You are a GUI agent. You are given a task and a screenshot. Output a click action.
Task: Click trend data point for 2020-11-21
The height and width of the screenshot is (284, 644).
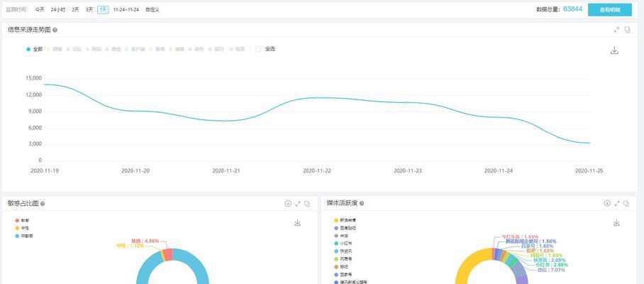226,121
